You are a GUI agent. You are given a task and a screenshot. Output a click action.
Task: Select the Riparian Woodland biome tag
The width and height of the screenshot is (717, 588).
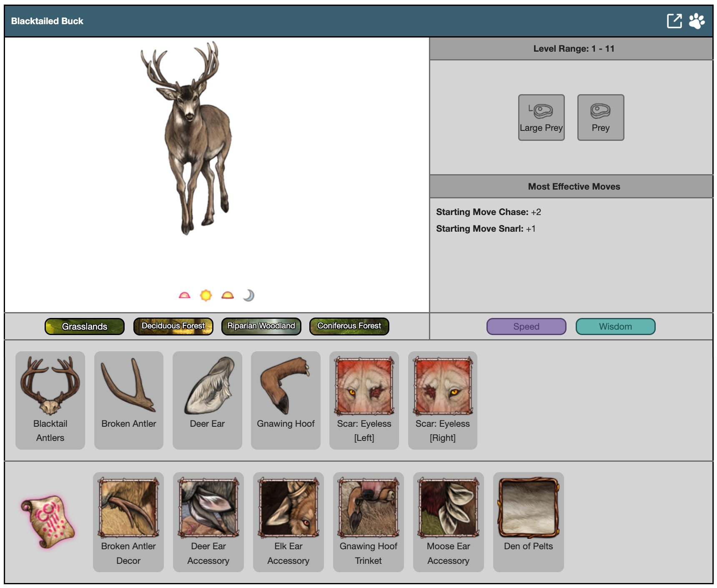pos(261,326)
